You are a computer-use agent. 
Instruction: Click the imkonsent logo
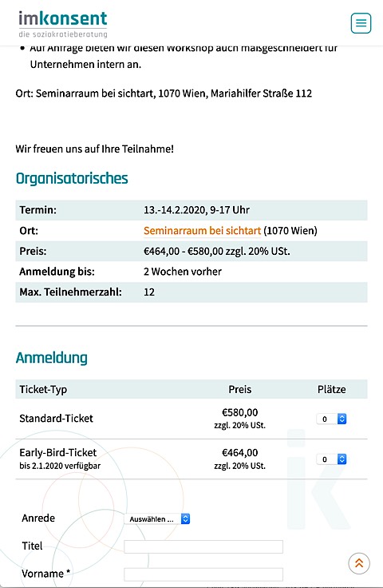point(63,24)
